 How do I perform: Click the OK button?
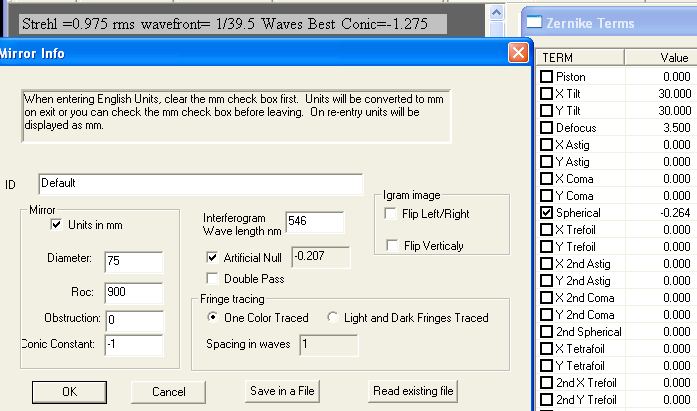click(x=69, y=392)
